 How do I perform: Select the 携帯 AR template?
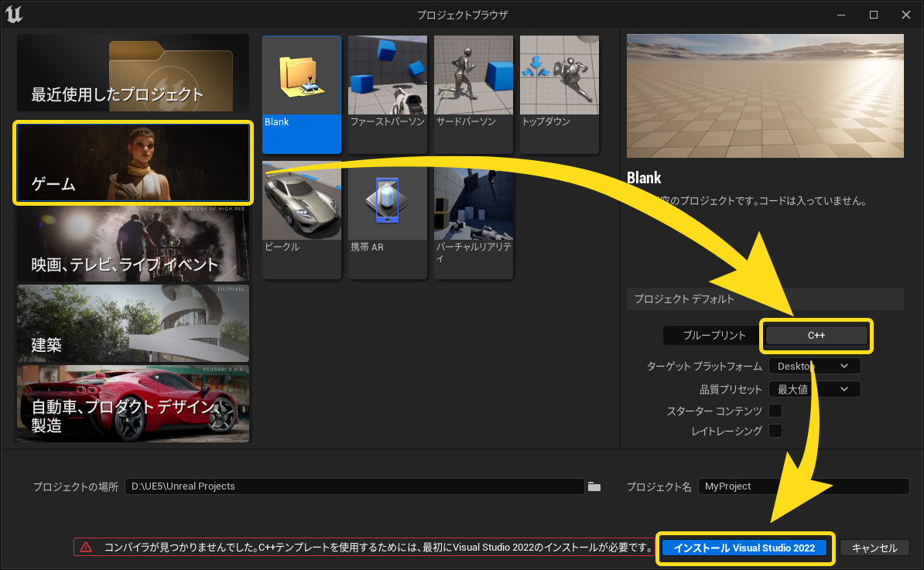point(387,220)
